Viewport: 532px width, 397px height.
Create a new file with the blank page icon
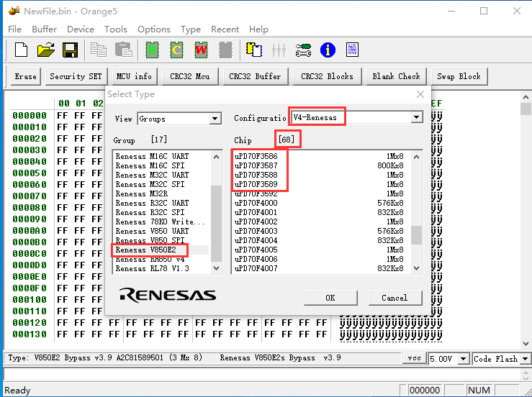22,50
